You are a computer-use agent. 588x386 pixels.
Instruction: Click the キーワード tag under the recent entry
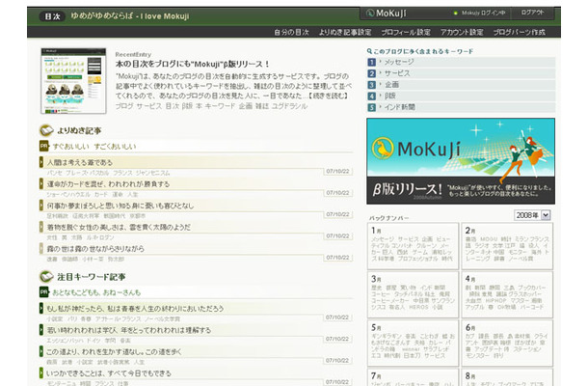pyautogui.click(x=220, y=106)
